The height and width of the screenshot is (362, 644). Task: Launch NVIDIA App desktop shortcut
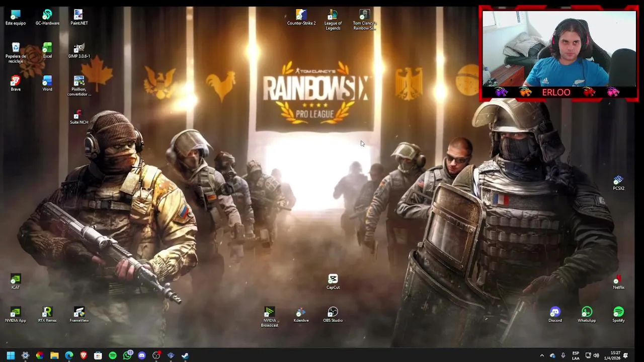click(16, 315)
